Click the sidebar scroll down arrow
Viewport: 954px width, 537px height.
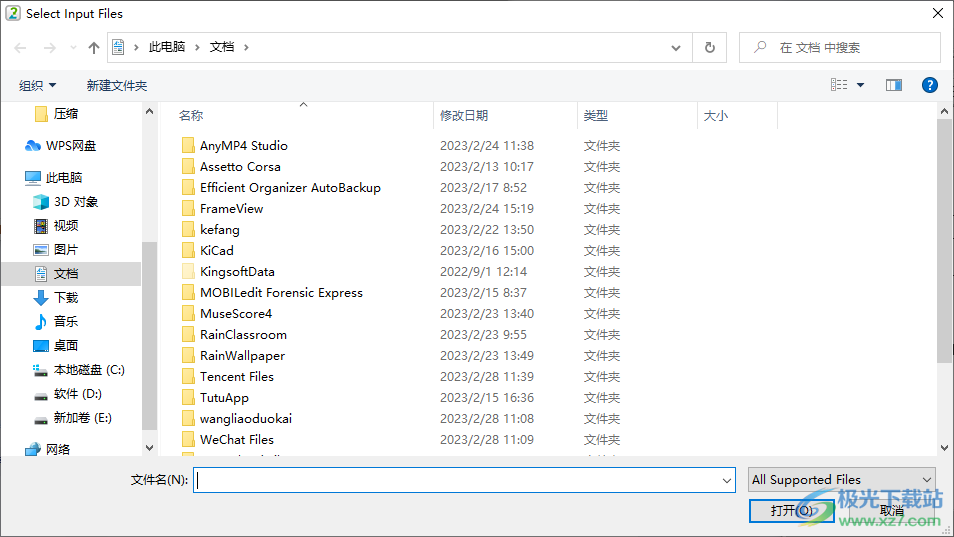150,448
